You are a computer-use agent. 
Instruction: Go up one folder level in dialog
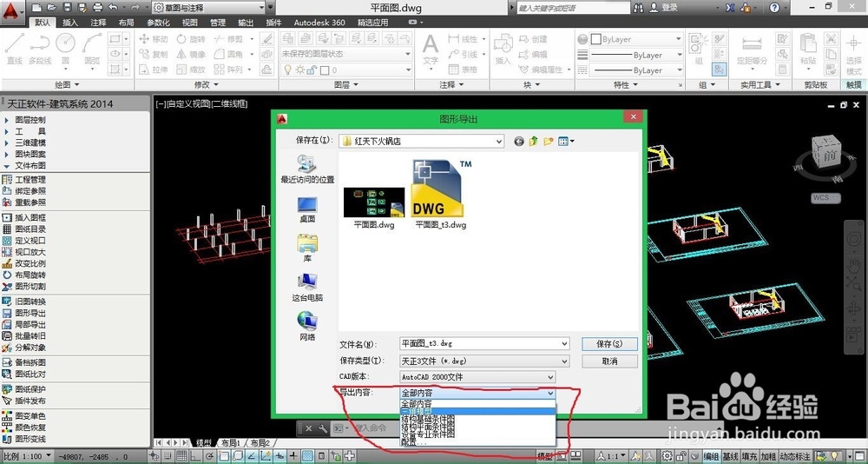pyautogui.click(x=533, y=142)
